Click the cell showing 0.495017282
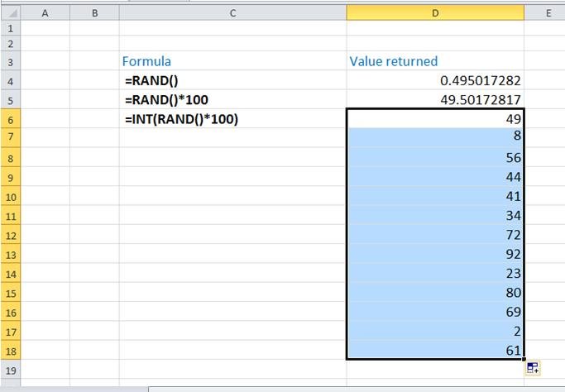565x392 pixels. coord(435,81)
